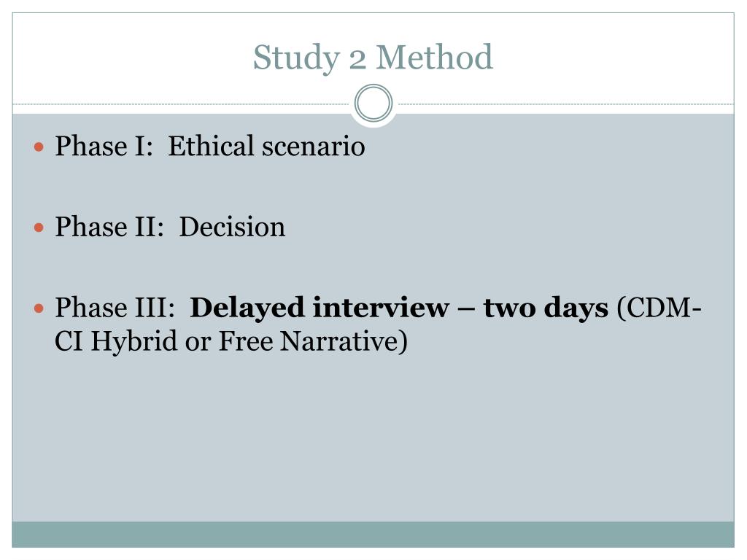Select the orange bullet beside Phase III
Screen dimensions: 747x560
(x=39, y=308)
